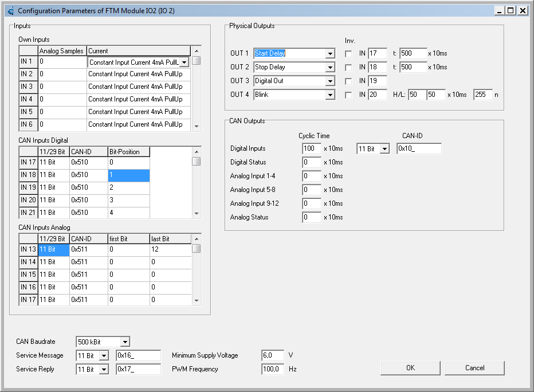Select the IN 14 CAN-ID cell 0x511

click(89, 262)
